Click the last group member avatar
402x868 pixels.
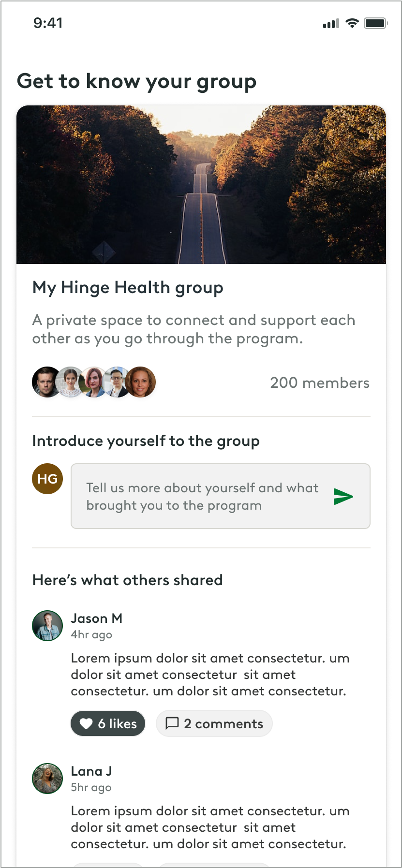(141, 382)
